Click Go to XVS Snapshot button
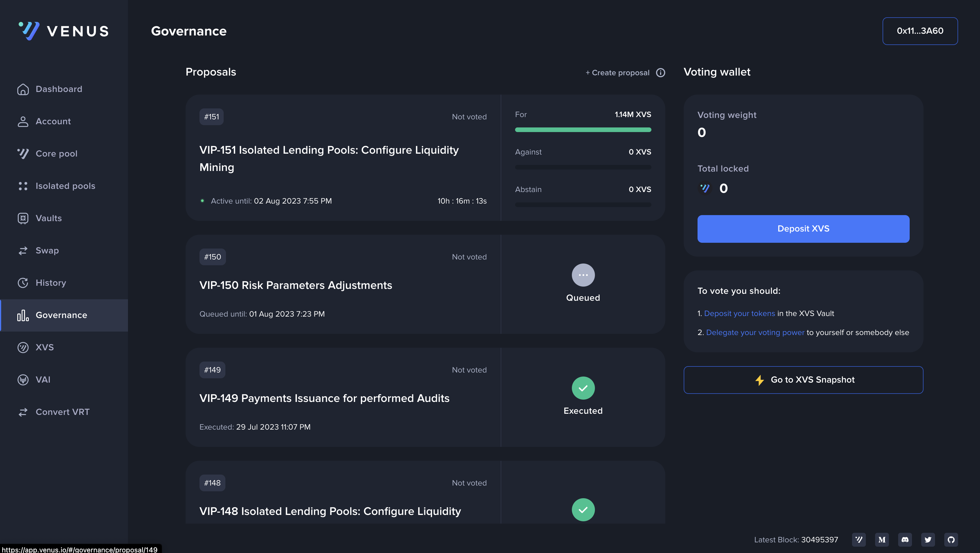Viewport: 980px width, 553px height. click(x=803, y=380)
